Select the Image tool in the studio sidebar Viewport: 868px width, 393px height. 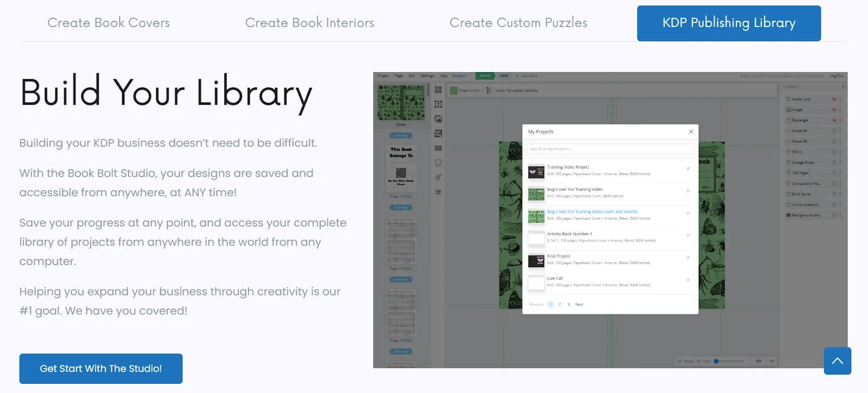point(438,119)
